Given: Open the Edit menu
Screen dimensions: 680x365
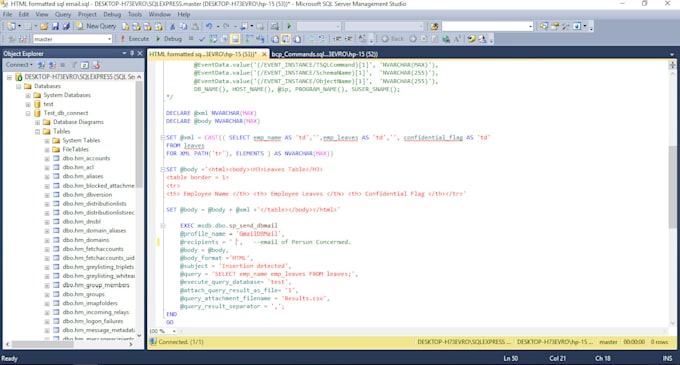Looking at the screenshot, I should tap(23, 14).
